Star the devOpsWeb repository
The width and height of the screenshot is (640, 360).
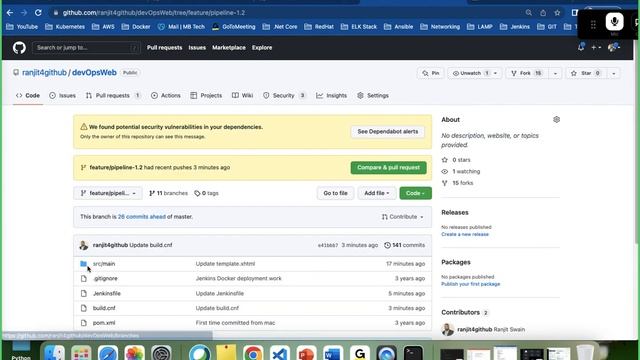(586, 73)
